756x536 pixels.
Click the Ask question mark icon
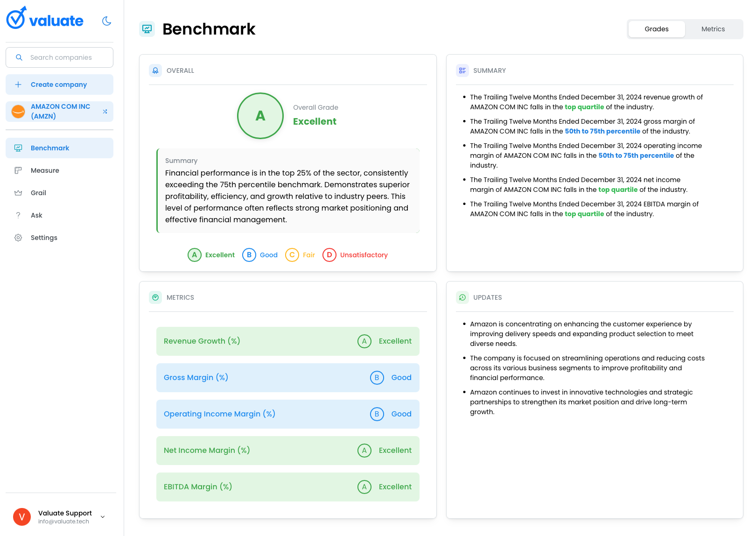[18, 215]
